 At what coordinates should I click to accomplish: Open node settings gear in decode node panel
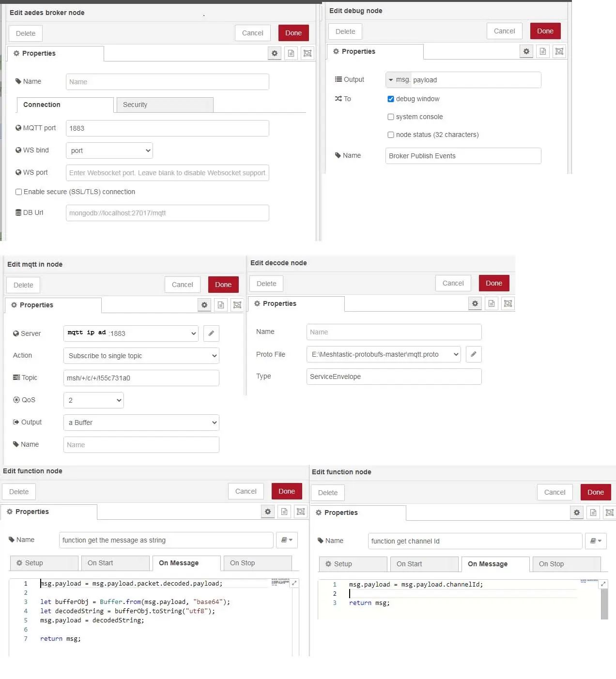click(x=475, y=303)
